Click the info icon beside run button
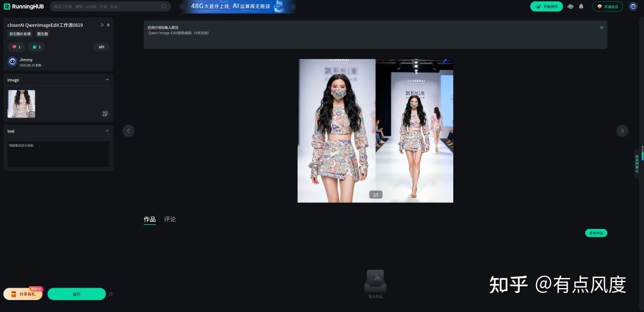644x312 pixels. (112, 294)
